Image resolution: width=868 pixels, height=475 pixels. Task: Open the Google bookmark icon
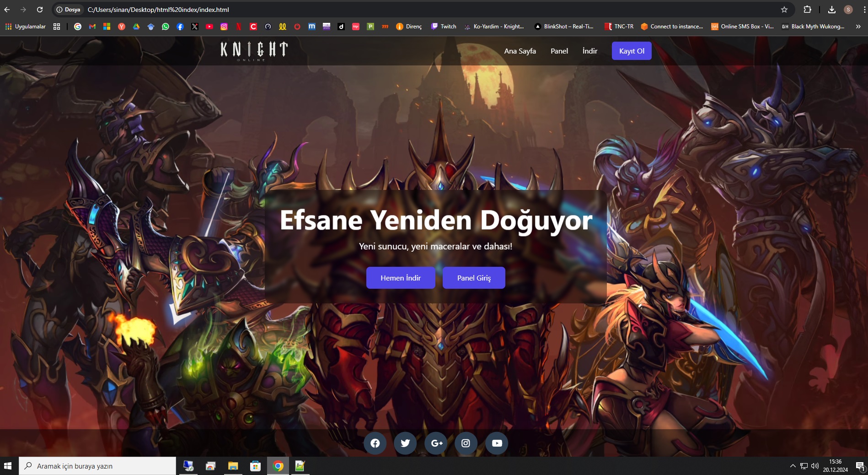click(78, 27)
